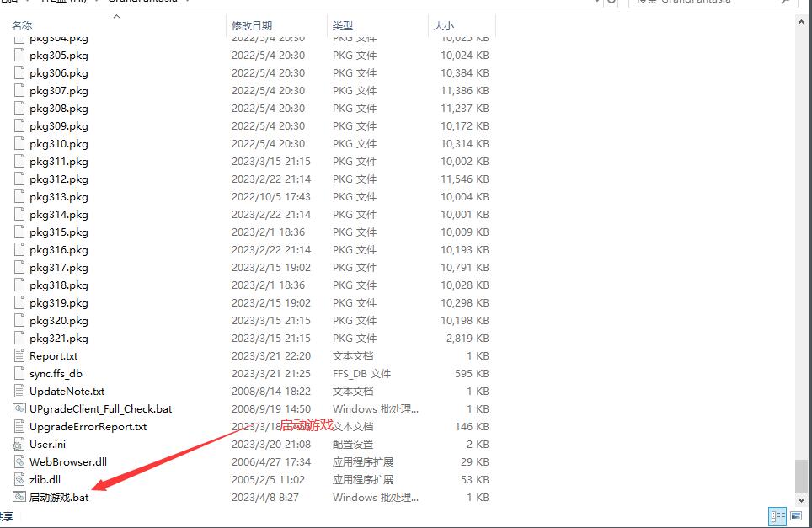Select the zlib.dll file icon

click(x=20, y=479)
